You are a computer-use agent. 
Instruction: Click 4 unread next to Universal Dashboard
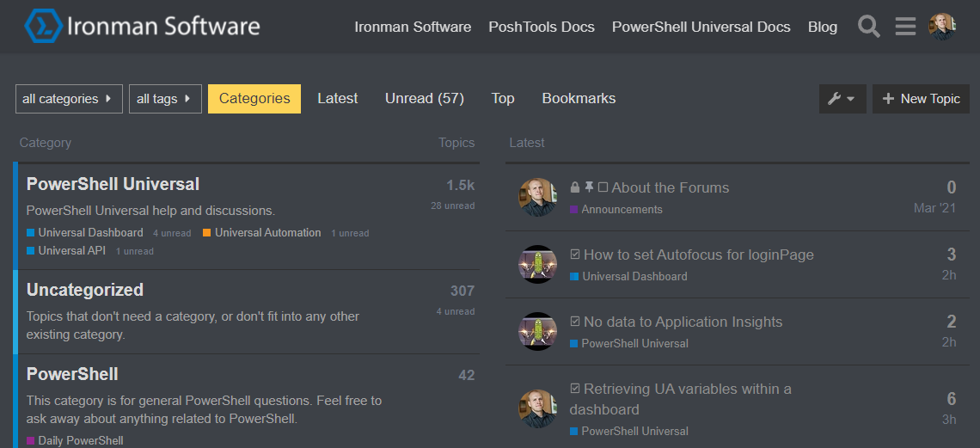(x=172, y=233)
